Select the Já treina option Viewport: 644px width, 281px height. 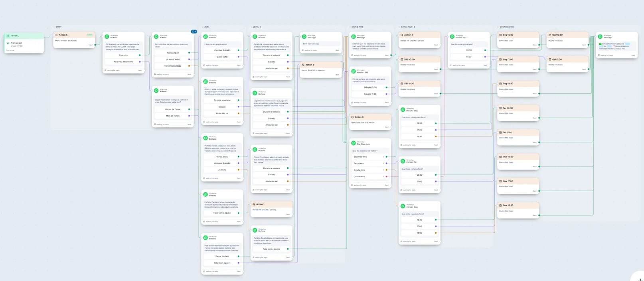coord(222,170)
